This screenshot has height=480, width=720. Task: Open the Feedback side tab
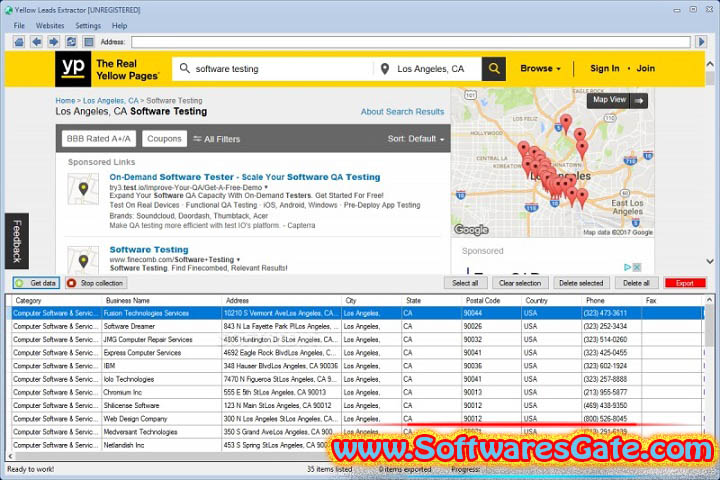pyautogui.click(x=17, y=241)
